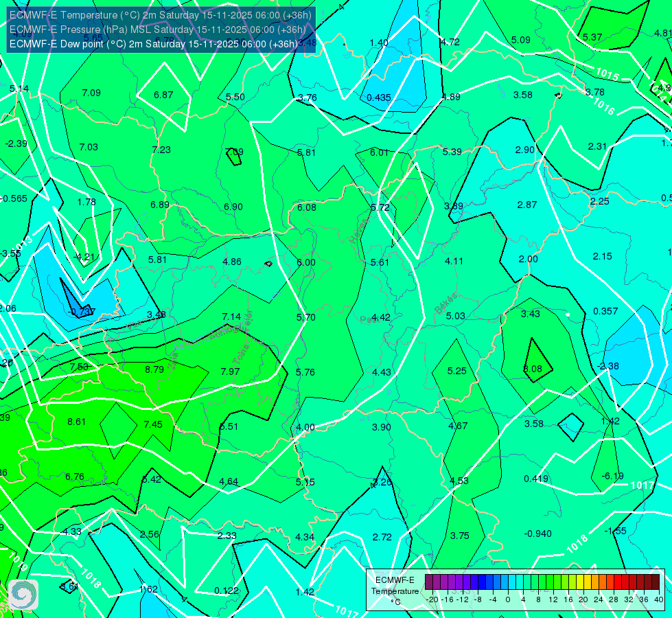Click the 8.61 temperature value
Viewport: 672px width, 618px height.
pyautogui.click(x=76, y=422)
